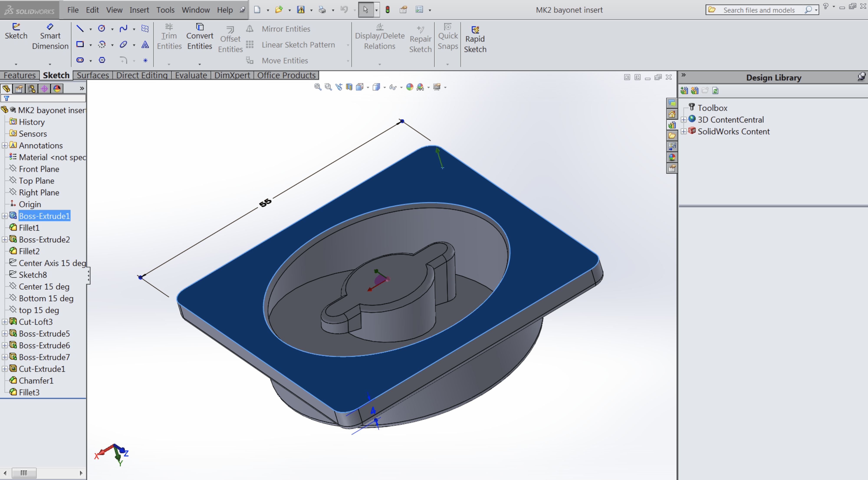
Task: Switch to the Surfaces tab
Action: click(93, 75)
